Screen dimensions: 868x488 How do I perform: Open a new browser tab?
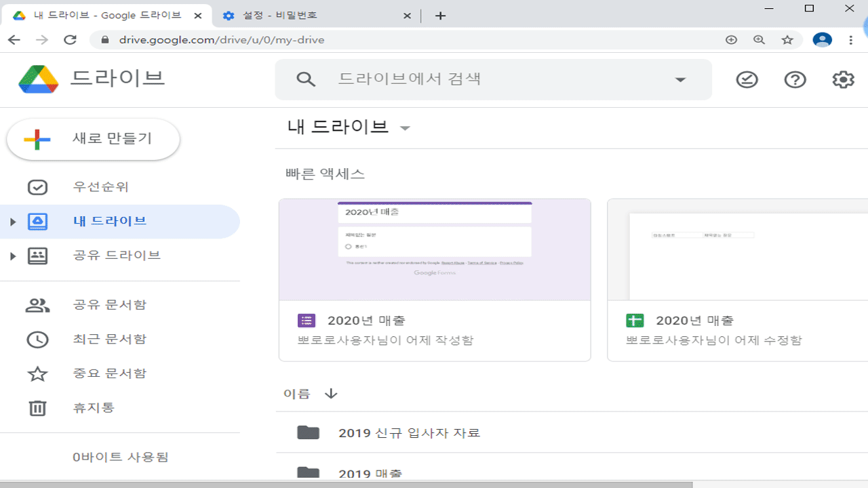tap(440, 16)
